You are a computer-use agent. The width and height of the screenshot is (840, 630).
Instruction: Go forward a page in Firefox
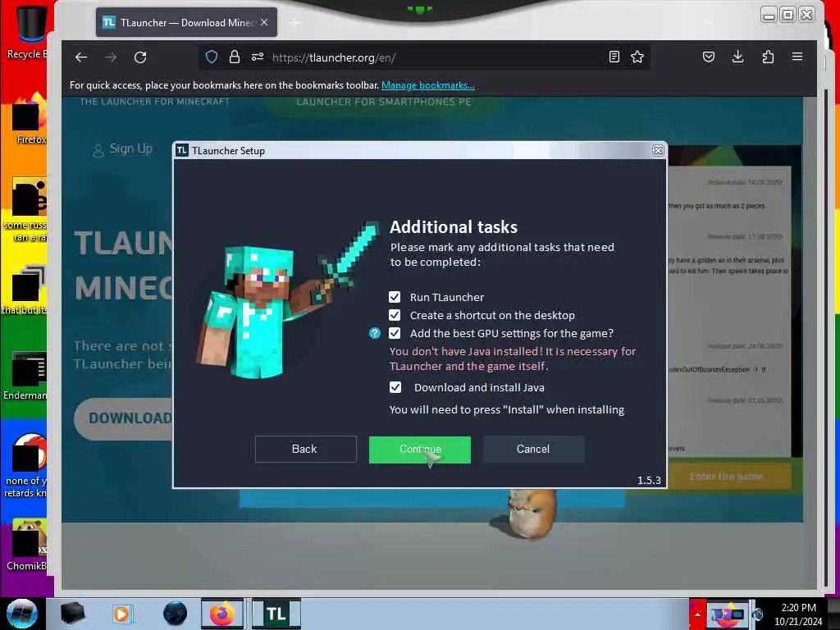point(111,57)
